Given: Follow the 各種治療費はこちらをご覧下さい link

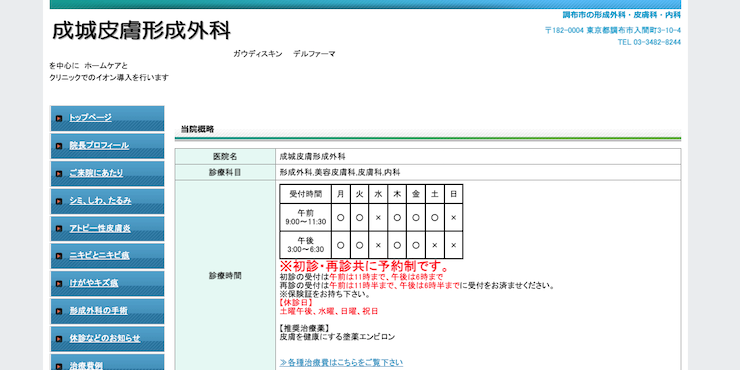Looking at the screenshot, I should (341, 362).
